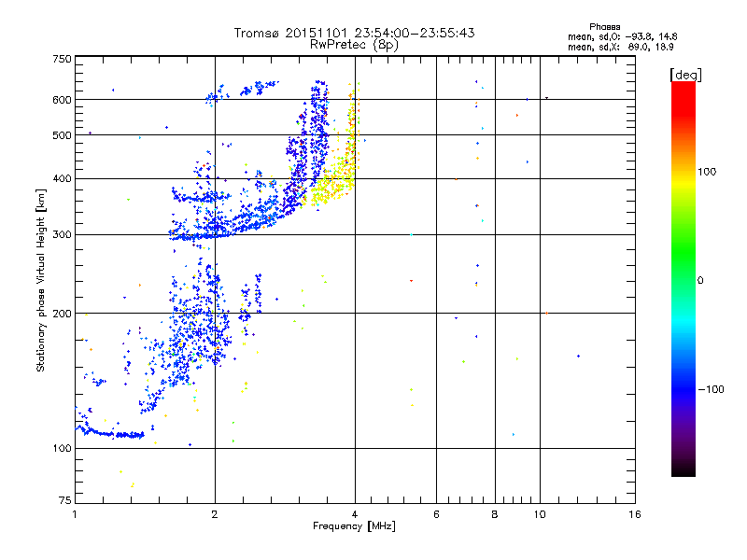Click the y-axis '100' tick label
This screenshot has height=560, width=747.
(x=62, y=448)
